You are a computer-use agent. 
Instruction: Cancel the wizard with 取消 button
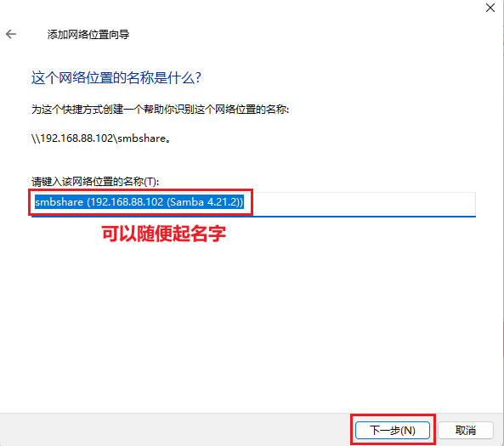466,430
